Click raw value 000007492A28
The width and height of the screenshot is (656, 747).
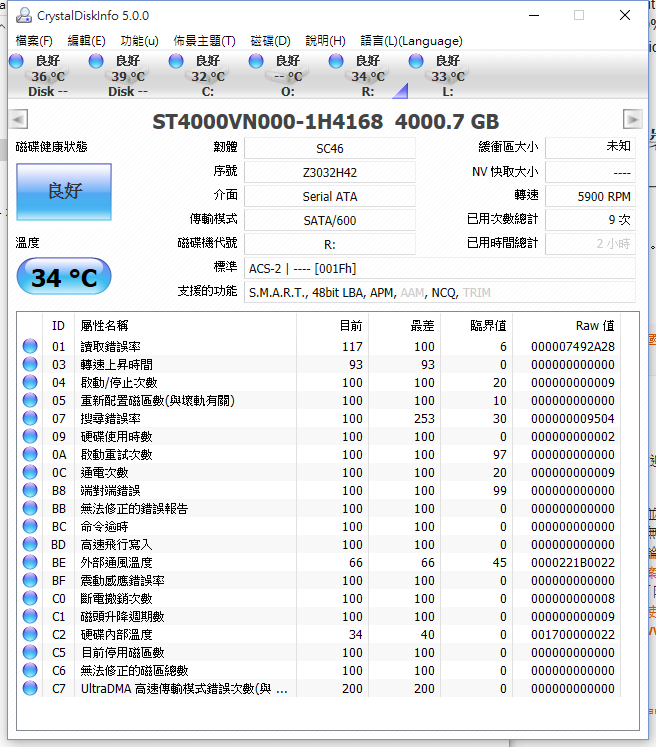573,346
